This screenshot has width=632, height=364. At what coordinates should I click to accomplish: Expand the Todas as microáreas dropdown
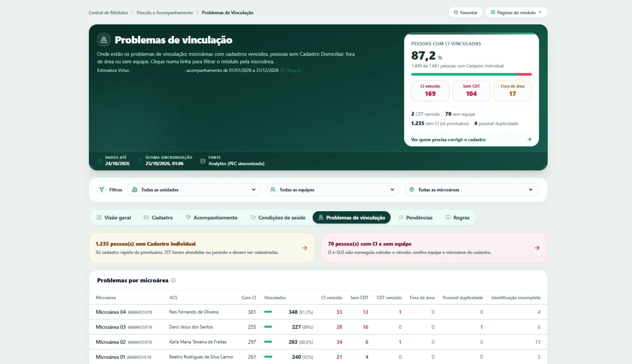tap(471, 190)
